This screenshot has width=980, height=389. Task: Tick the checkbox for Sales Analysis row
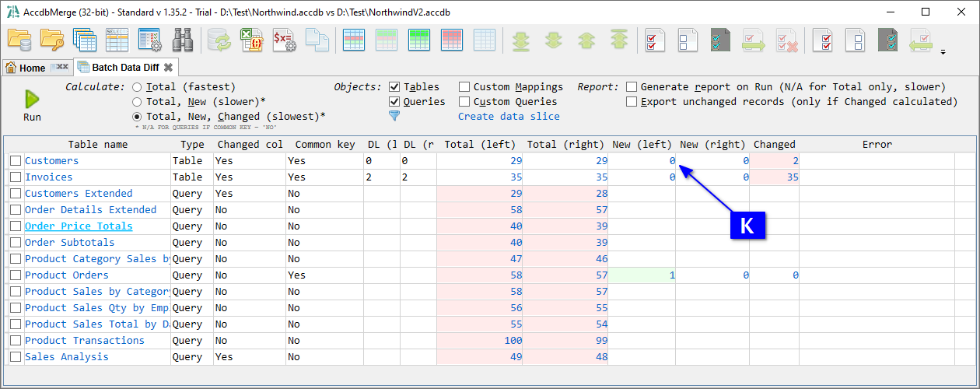click(16, 357)
